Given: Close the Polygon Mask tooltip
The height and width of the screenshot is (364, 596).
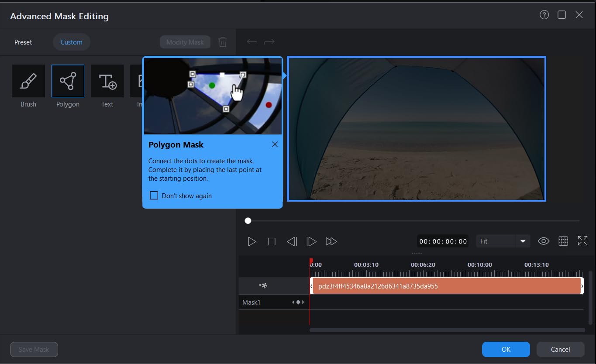Looking at the screenshot, I should pos(275,144).
